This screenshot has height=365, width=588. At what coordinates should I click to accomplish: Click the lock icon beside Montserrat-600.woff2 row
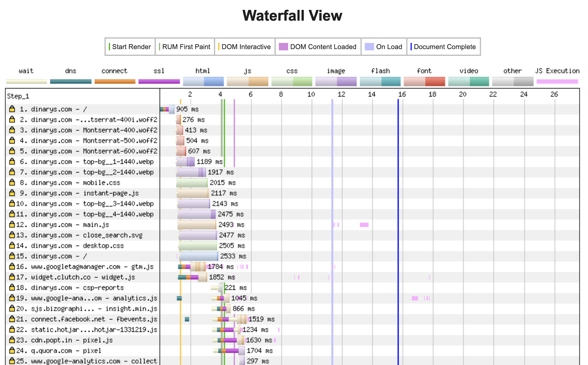pyautogui.click(x=12, y=151)
